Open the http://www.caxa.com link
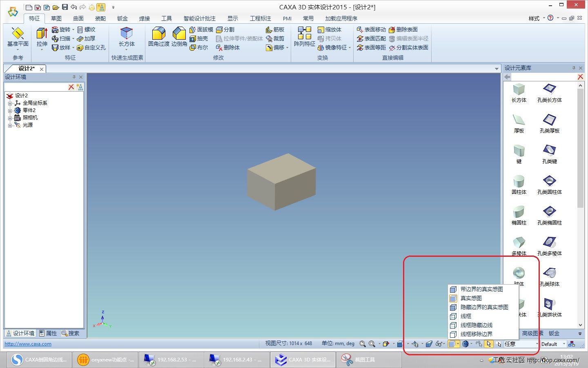The image size is (588, 368). (x=28, y=344)
